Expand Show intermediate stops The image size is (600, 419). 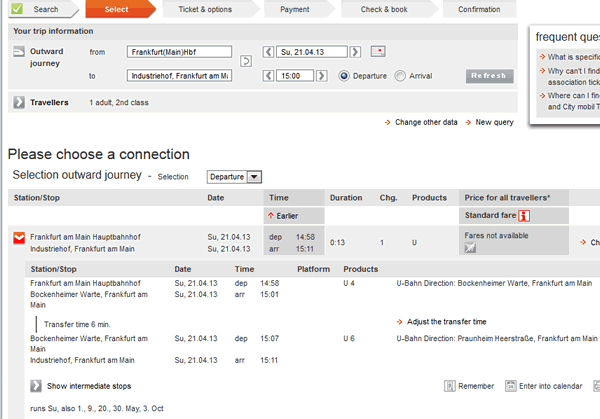[x=36, y=386]
